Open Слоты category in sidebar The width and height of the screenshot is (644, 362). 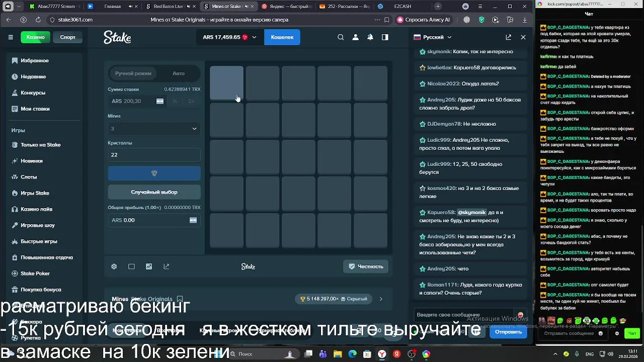[29, 177]
